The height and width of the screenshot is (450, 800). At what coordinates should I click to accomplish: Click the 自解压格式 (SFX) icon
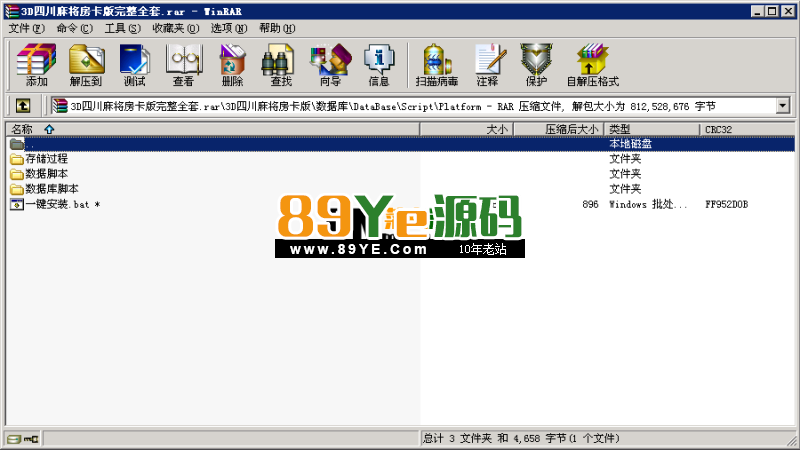coord(593,65)
